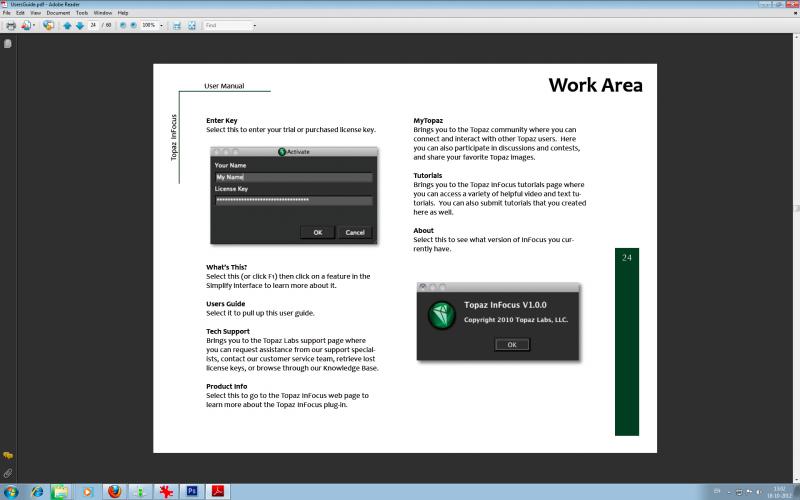Click the 'Tech Support' heading text
800x500 pixels.
(228, 331)
